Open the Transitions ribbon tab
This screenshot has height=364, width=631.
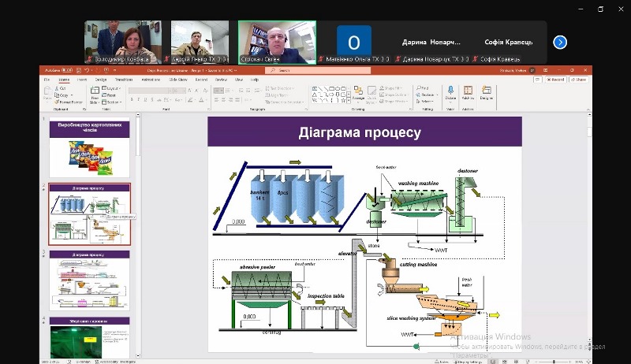(x=124, y=80)
